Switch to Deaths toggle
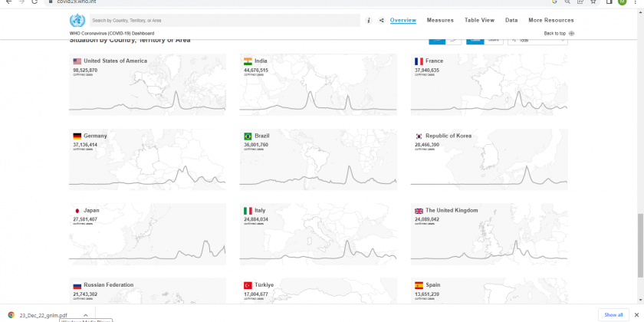 pos(493,40)
